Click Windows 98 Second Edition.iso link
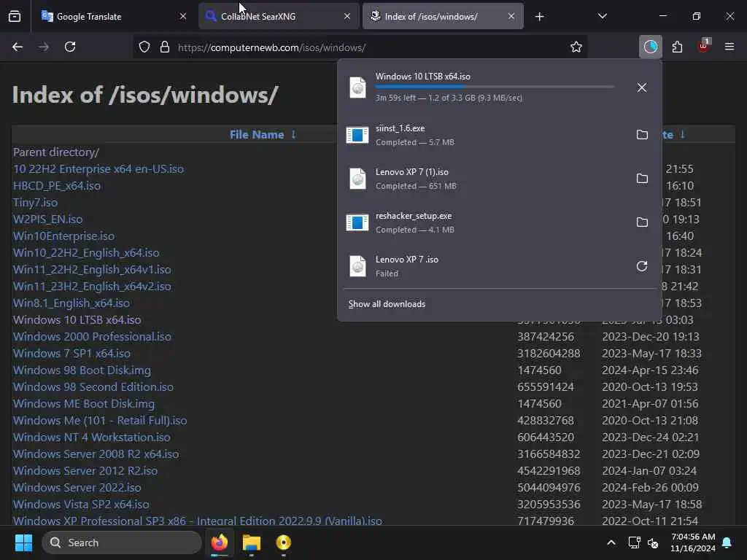 tap(93, 386)
